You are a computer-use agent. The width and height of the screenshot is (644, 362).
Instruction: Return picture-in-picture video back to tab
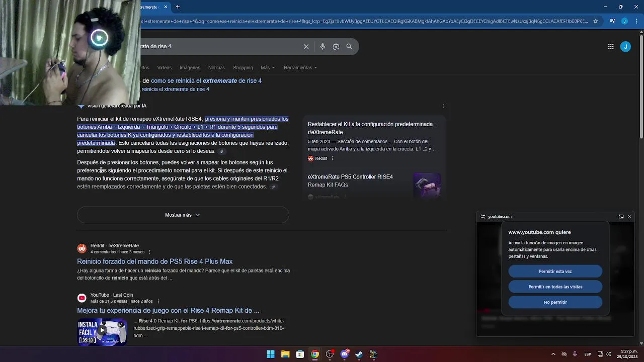621,216
